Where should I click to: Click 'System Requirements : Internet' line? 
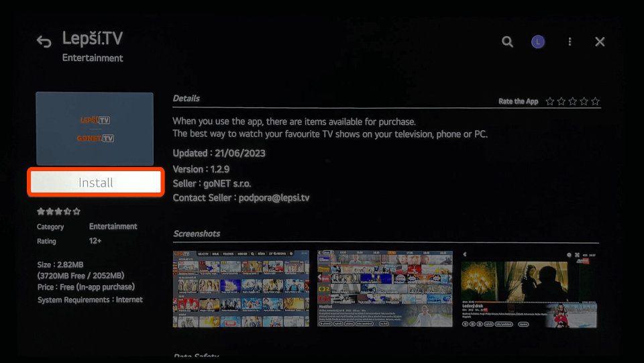90,300
